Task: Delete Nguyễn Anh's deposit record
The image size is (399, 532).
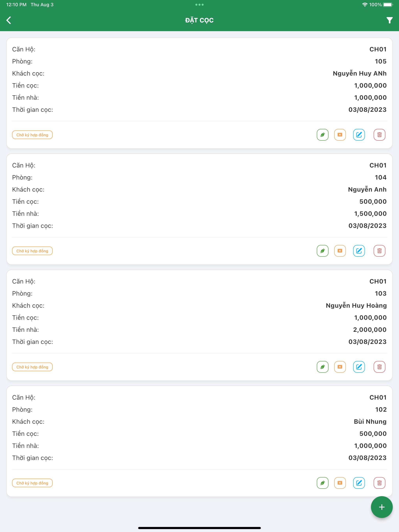Action: 379,251
